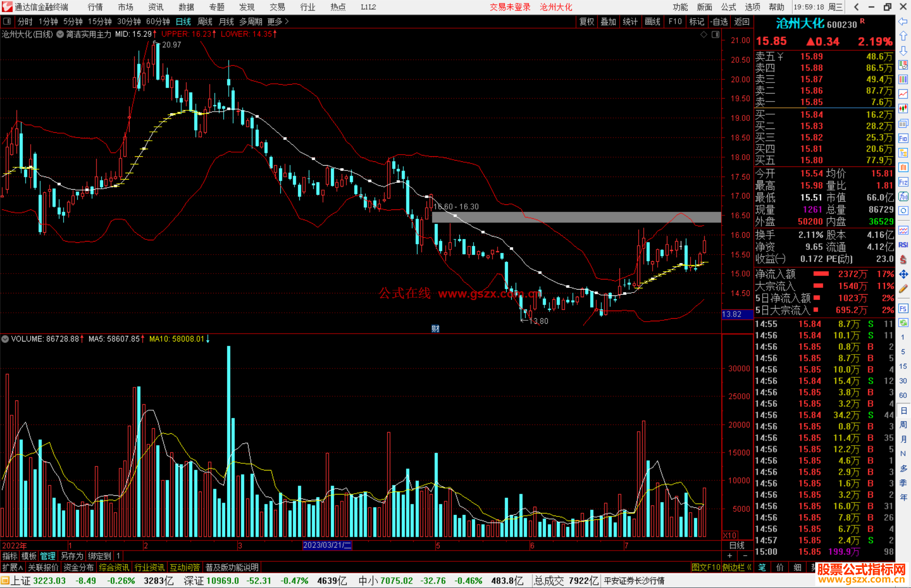Image resolution: width=911 pixels, height=588 pixels.
Task: Expand the 更多 period options
Action: pos(278,21)
